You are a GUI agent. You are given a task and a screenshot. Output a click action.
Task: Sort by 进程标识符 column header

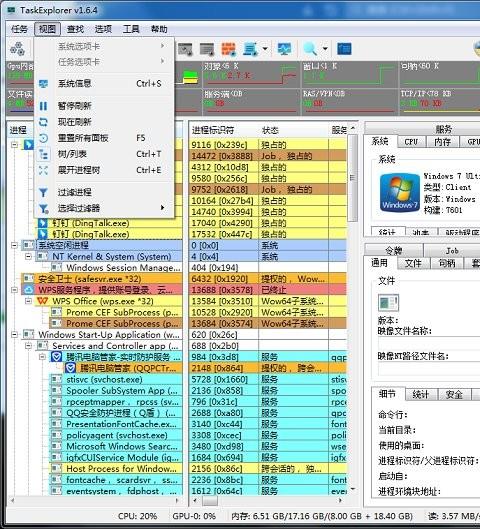click(224, 130)
